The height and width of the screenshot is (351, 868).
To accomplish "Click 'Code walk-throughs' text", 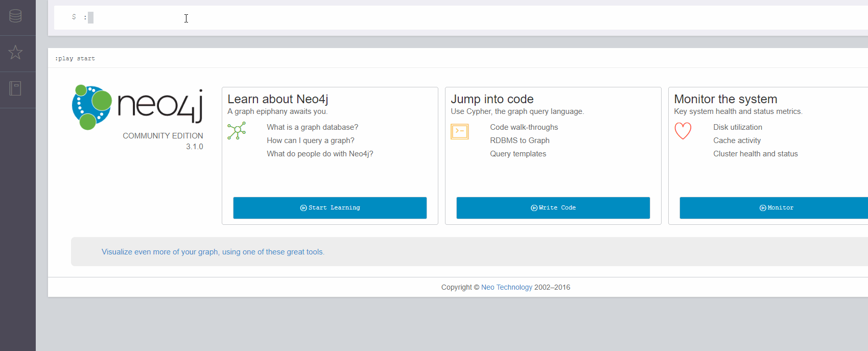I will 524,127.
